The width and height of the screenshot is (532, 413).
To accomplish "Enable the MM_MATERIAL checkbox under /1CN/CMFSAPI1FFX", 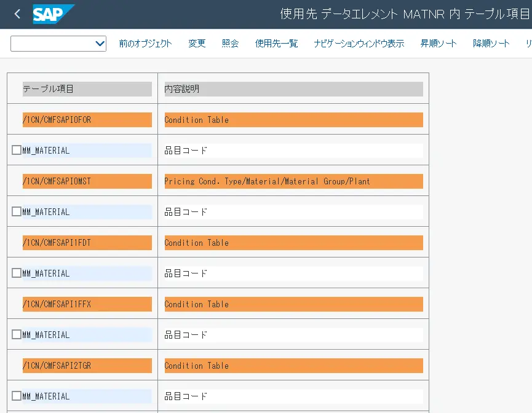I will coord(17,334).
